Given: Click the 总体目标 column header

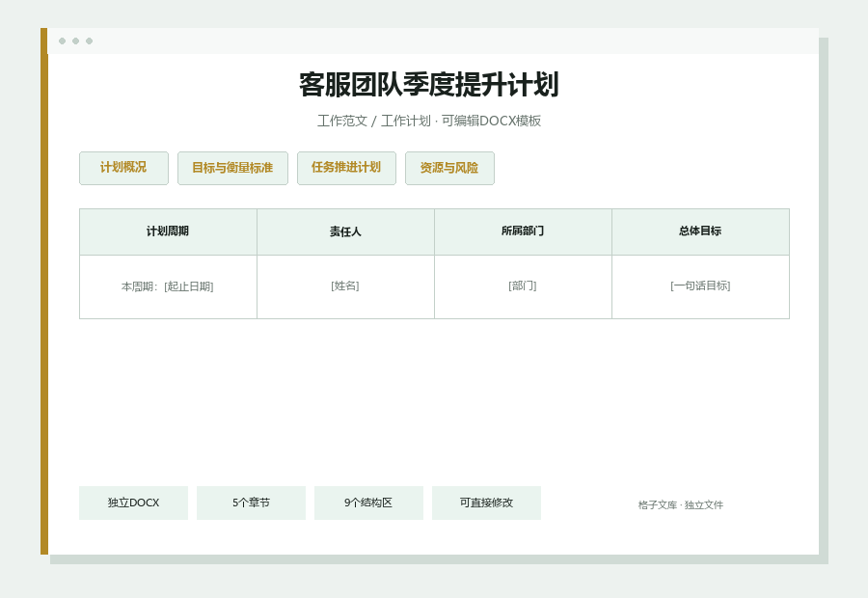Looking at the screenshot, I should click(x=700, y=231).
